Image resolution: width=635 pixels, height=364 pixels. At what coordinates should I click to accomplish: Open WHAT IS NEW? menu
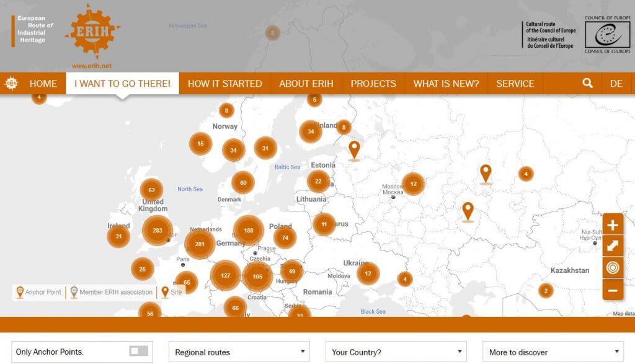click(x=446, y=84)
